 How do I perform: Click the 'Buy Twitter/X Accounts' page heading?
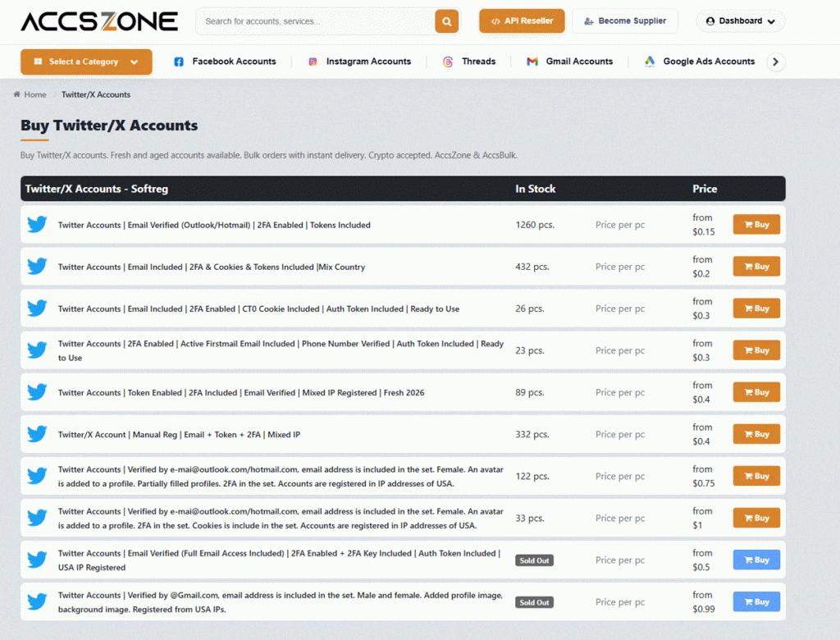[x=109, y=126]
